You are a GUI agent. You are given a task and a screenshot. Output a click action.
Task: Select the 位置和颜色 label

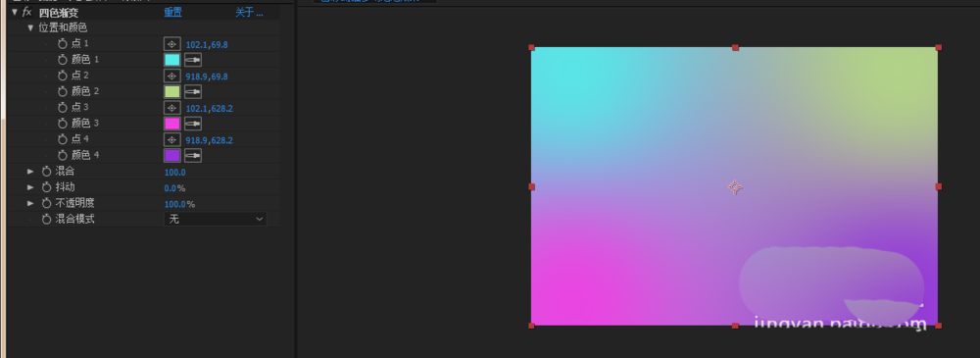(63, 27)
